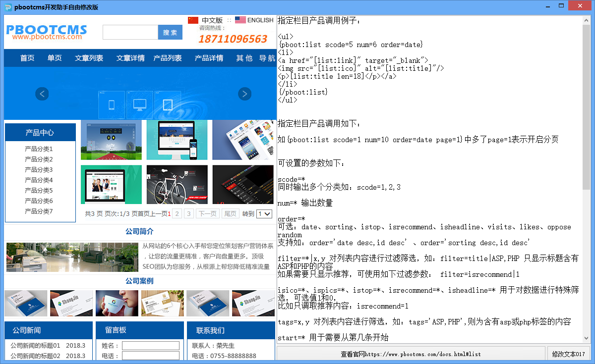Click the previous slide arrow on the banner
Screen dimensions: 595x364
click(x=42, y=94)
